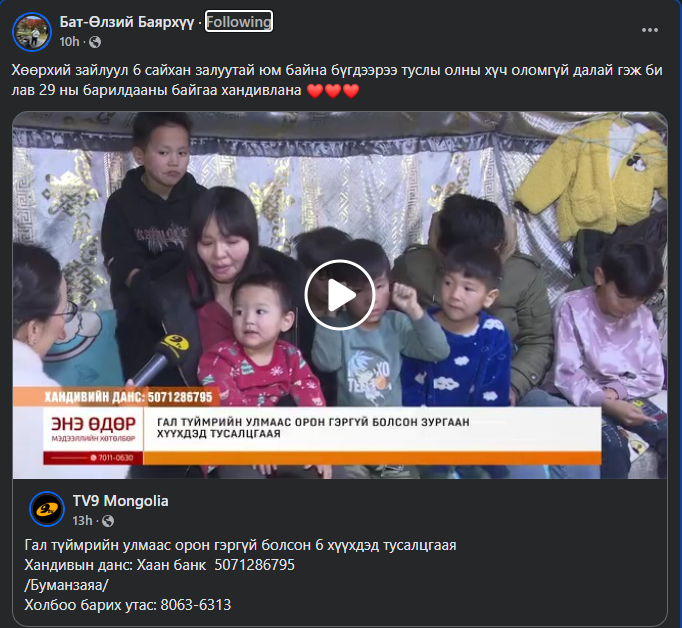Open Бат-Өлзий Баярхүү profile picture
Viewport: 682px width, 628px height.
pyautogui.click(x=32, y=32)
